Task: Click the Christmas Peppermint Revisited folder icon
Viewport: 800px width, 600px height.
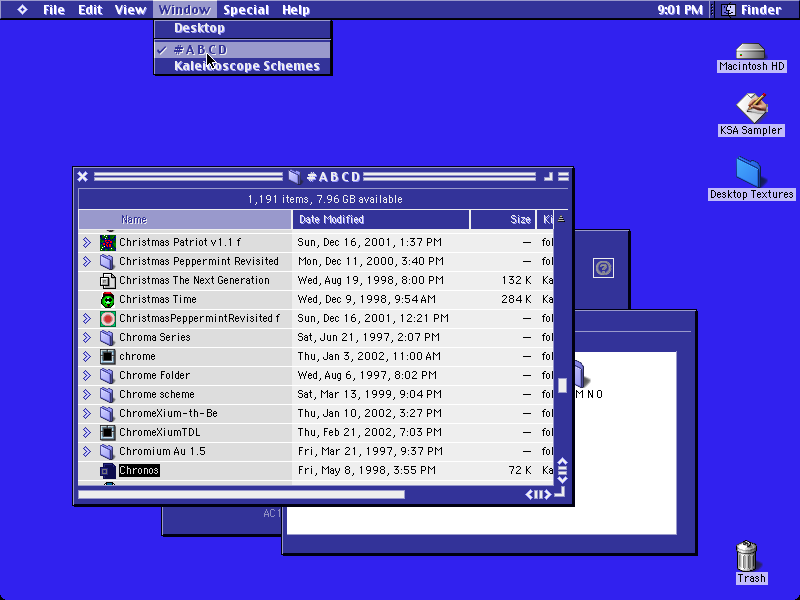Action: click(x=107, y=261)
